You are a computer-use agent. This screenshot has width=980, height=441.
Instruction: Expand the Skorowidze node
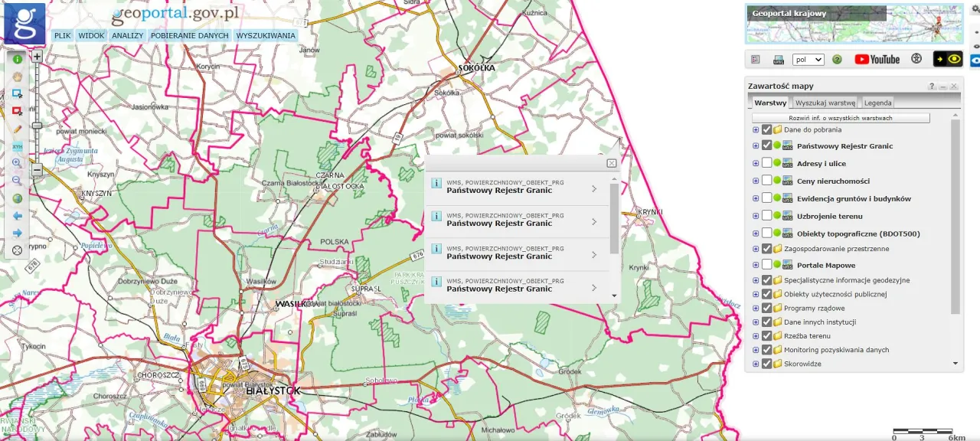756,364
